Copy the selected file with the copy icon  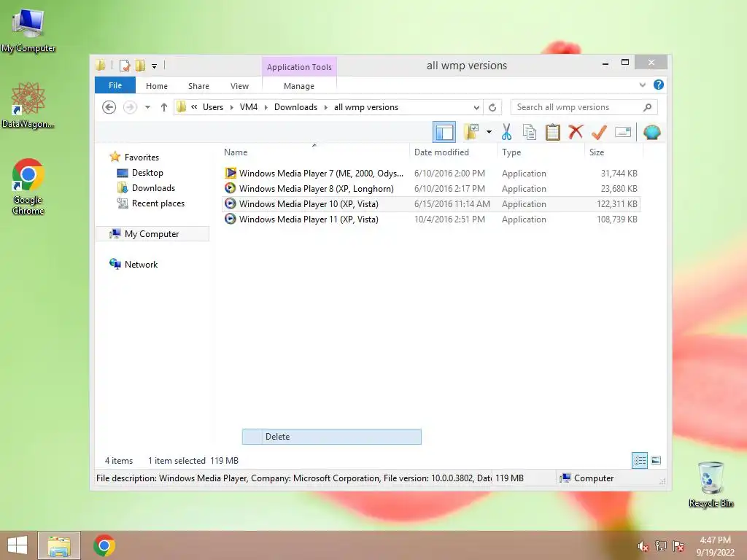[530, 132]
